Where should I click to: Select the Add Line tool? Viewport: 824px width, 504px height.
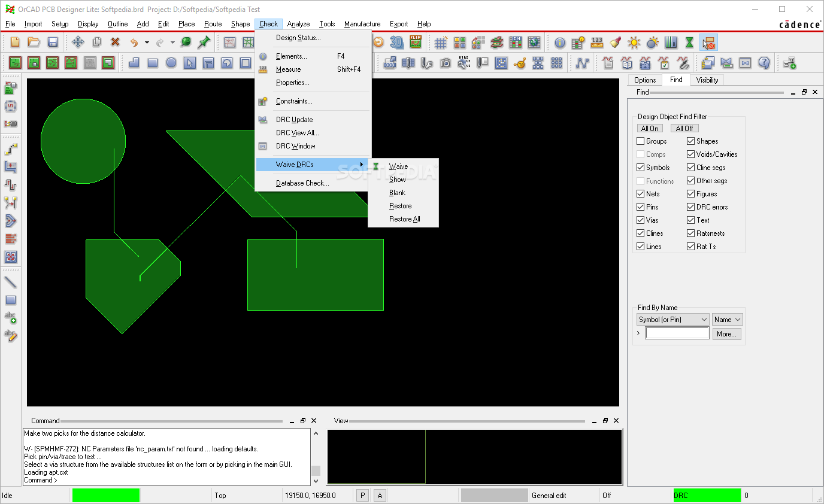[x=11, y=282]
